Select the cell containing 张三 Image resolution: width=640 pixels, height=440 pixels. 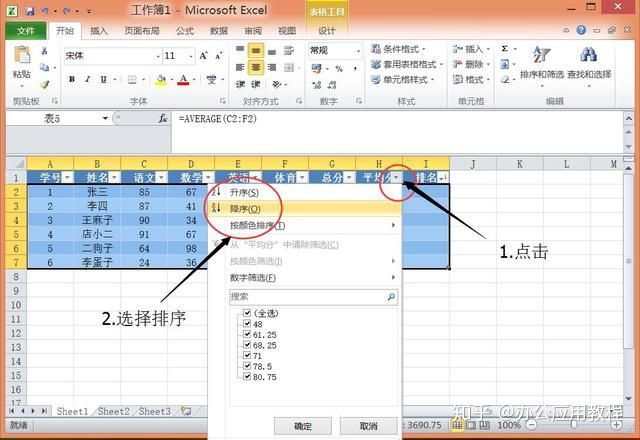point(97,192)
